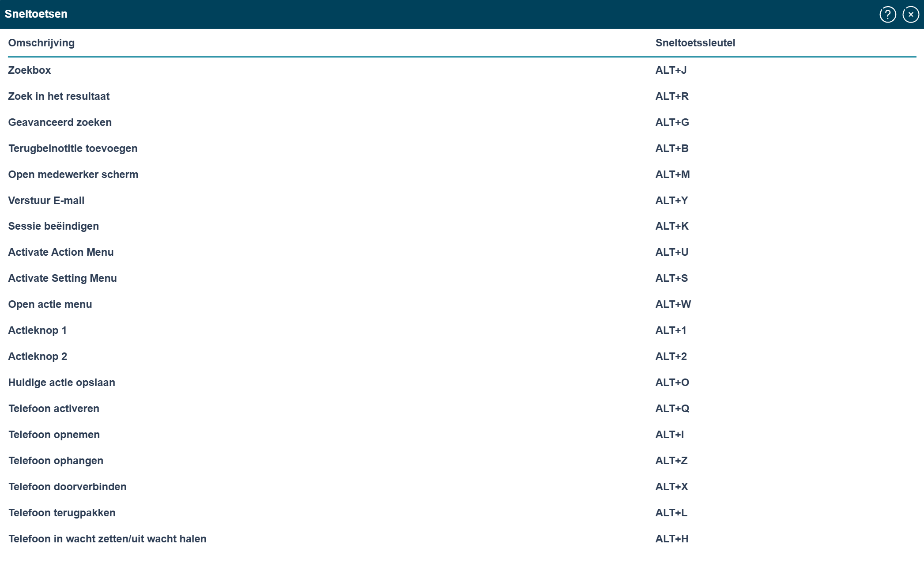The height and width of the screenshot is (564, 924).
Task: Select Telefoon doorverbinden row
Action: click(462, 487)
